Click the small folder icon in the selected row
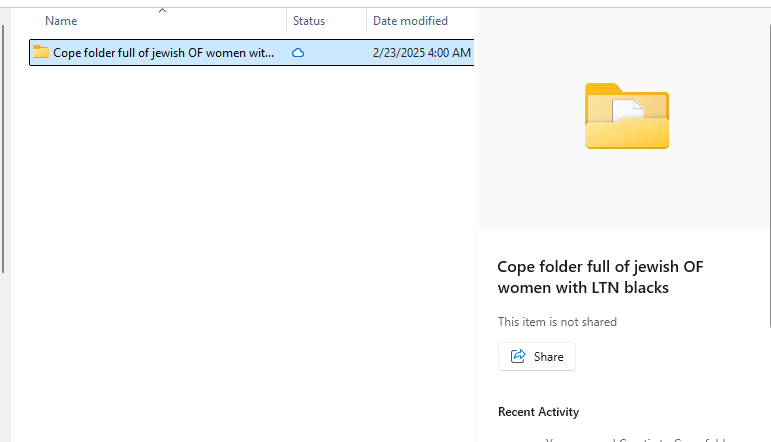Viewport: 771px width, 442px height. point(41,52)
